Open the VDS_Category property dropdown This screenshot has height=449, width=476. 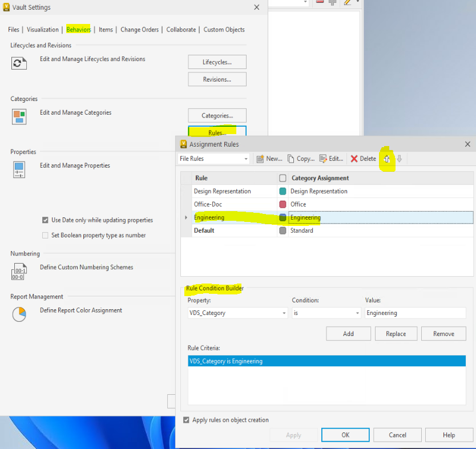[284, 313]
